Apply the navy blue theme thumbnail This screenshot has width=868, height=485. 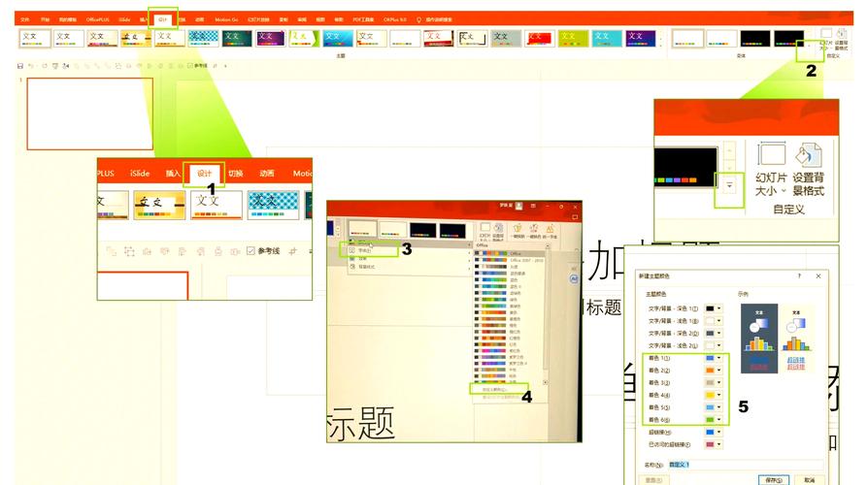pyautogui.click(x=641, y=38)
